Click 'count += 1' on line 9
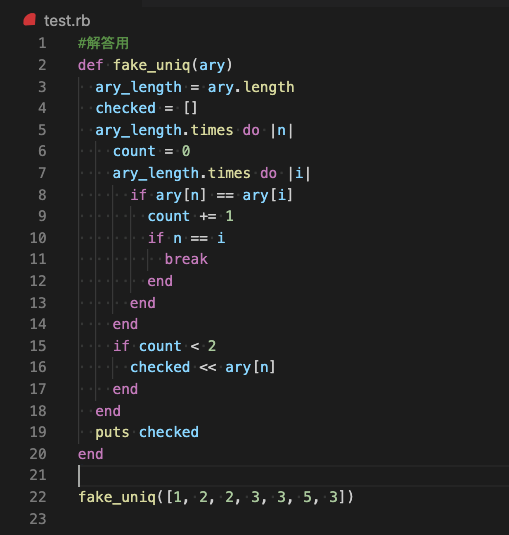The image size is (509, 535). point(190,216)
